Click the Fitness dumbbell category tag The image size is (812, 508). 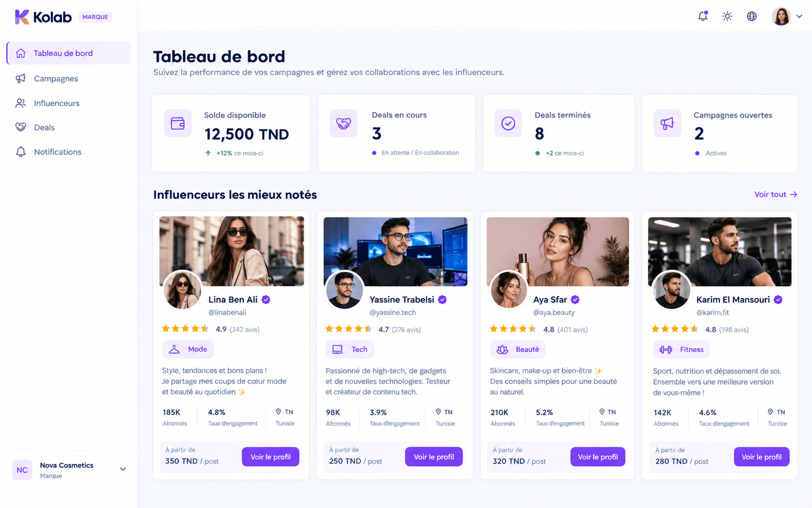pos(681,350)
